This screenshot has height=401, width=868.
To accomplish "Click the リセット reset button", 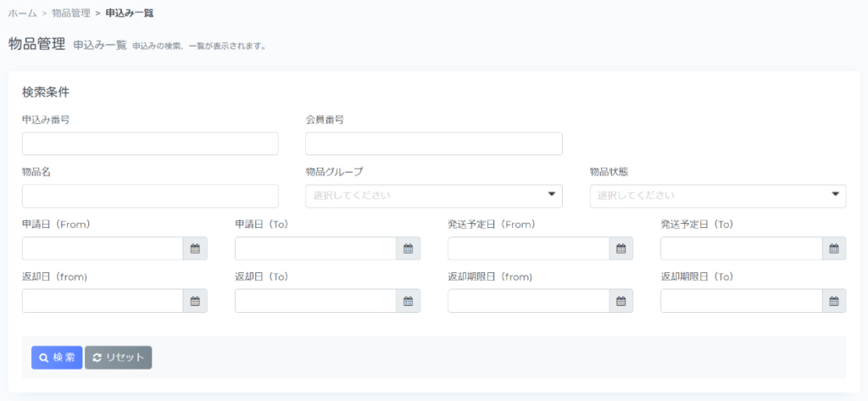I will tap(119, 358).
